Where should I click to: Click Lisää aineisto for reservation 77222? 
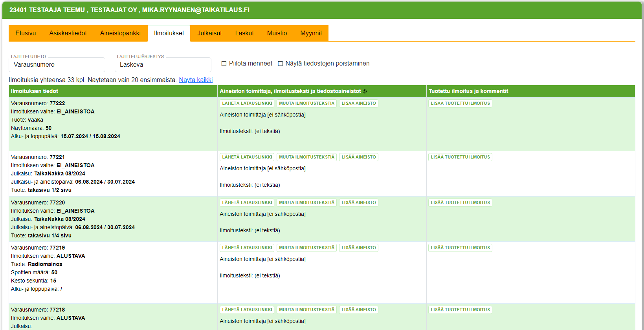pos(359,103)
